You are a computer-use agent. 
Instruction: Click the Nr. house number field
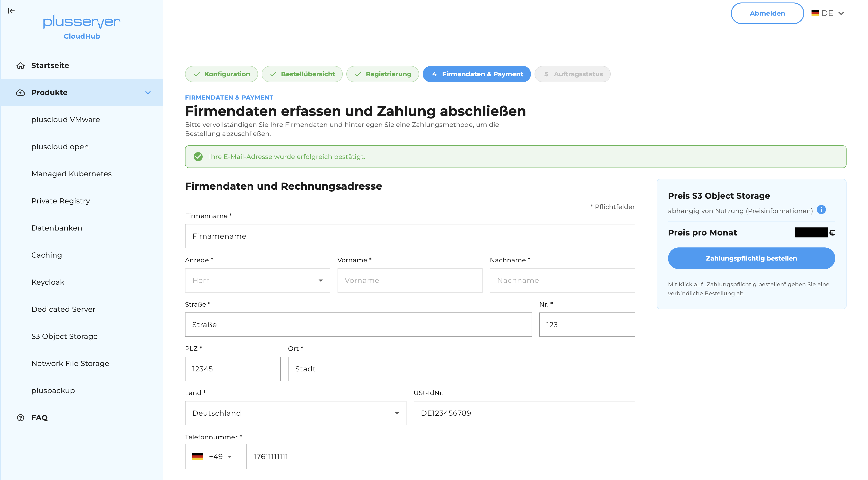coord(587,324)
